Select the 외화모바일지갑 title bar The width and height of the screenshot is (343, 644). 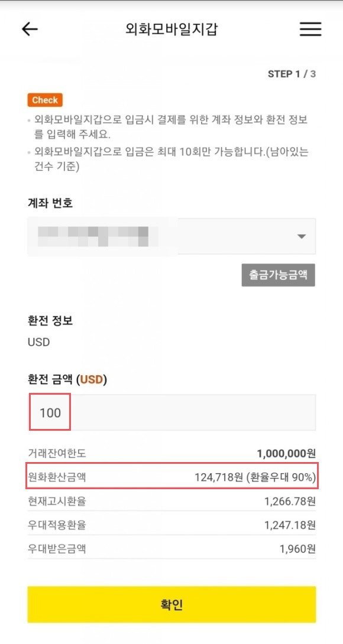click(171, 28)
